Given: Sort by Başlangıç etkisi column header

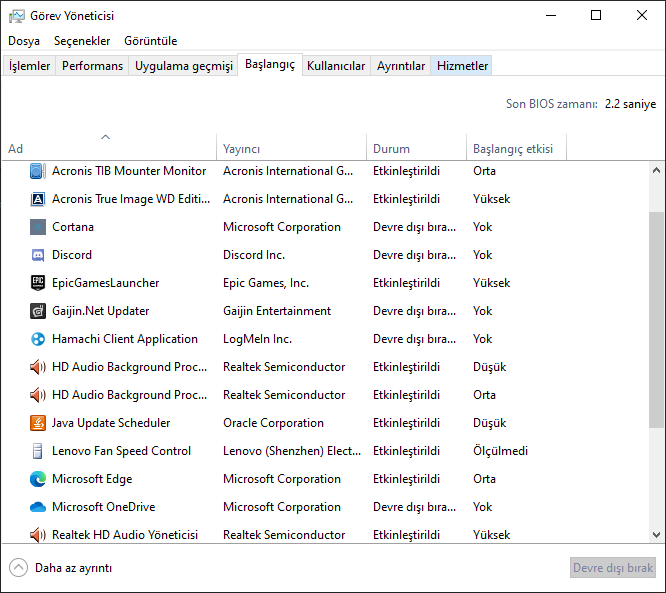Looking at the screenshot, I should [x=514, y=148].
